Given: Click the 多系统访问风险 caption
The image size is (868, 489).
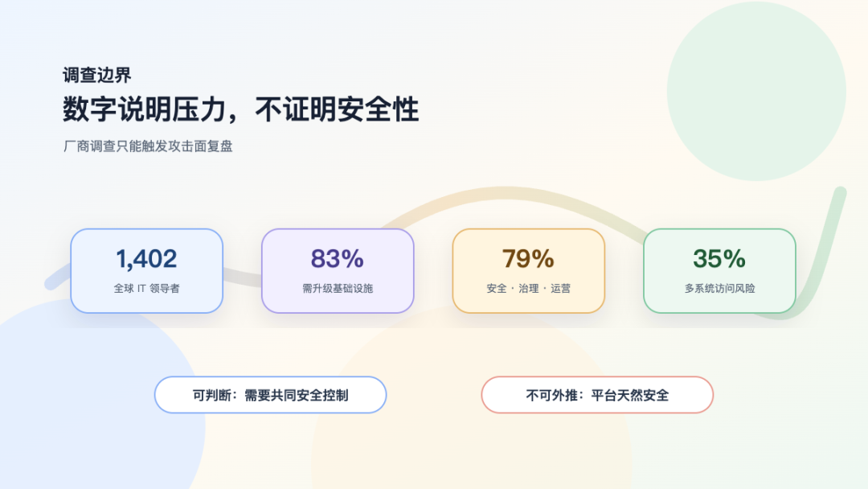Looking at the screenshot, I should [719, 289].
